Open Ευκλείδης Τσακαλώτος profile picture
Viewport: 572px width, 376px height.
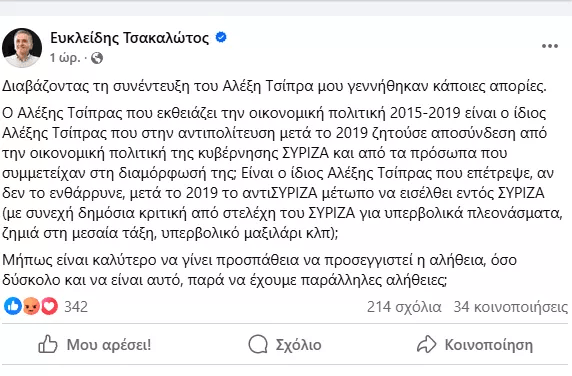coord(22,48)
